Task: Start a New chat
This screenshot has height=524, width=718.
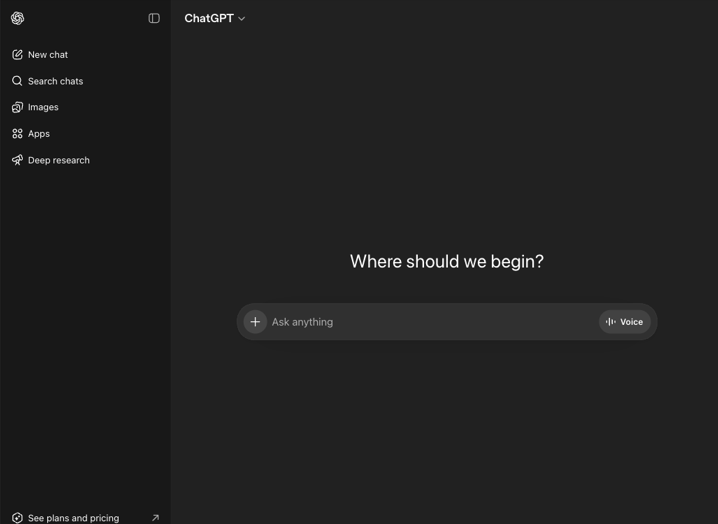Action: point(85,55)
